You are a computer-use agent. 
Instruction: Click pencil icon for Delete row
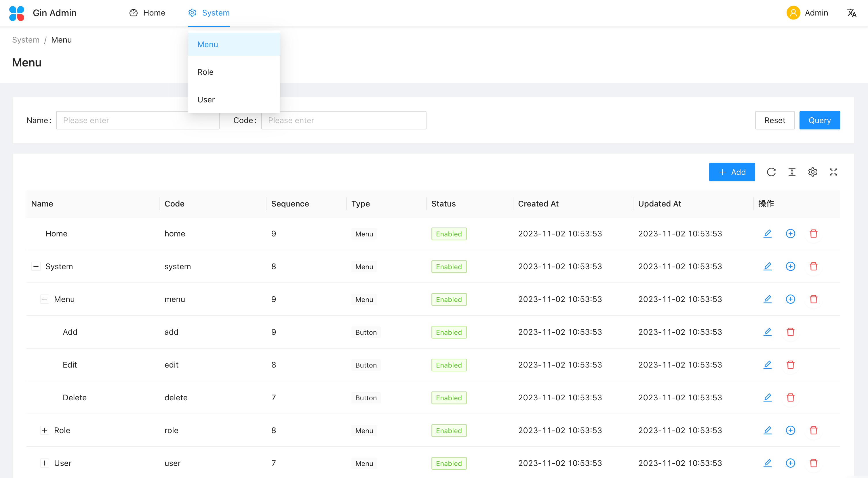767,397
